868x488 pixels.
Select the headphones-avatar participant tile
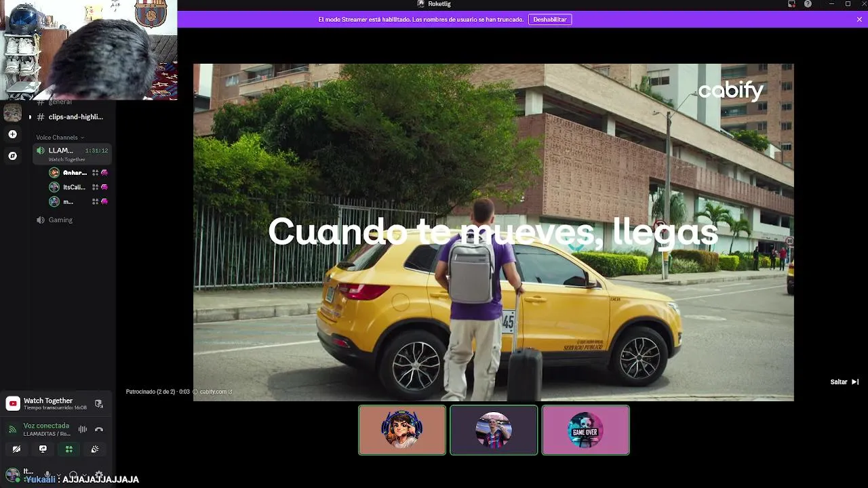tap(402, 430)
